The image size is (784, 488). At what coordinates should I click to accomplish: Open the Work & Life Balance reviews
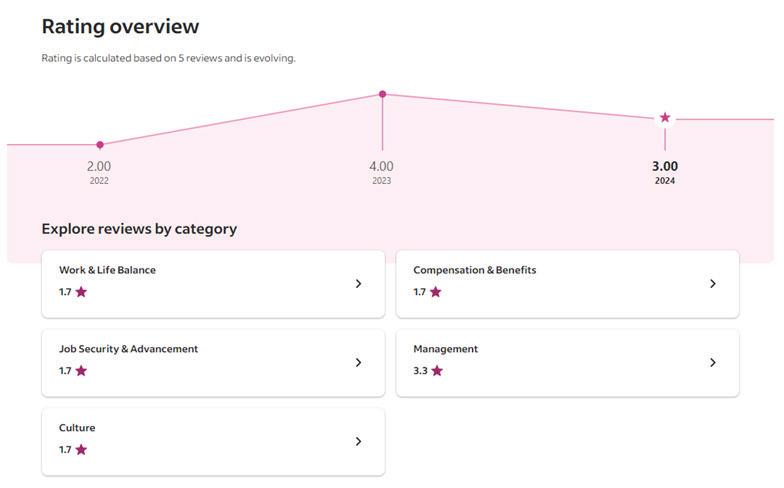click(x=108, y=270)
